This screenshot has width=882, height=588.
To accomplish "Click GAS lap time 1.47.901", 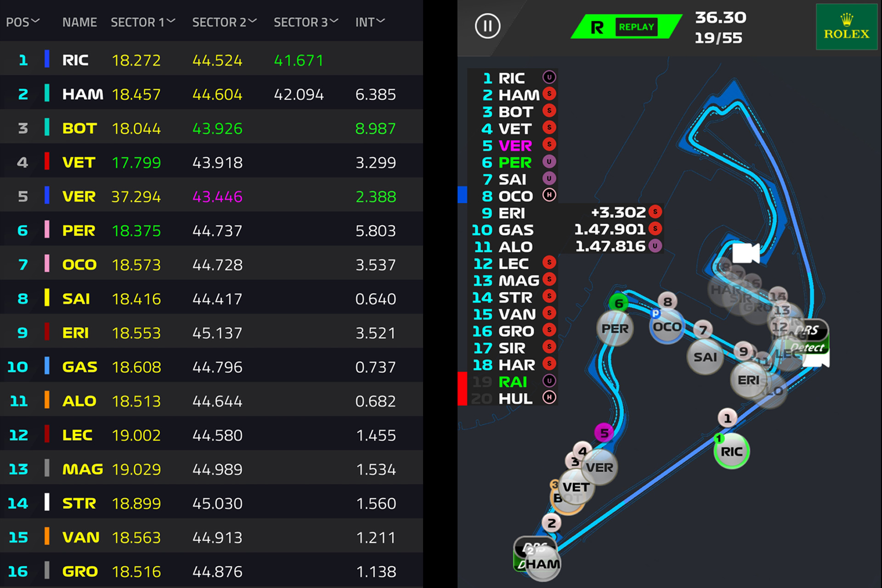I will [610, 229].
